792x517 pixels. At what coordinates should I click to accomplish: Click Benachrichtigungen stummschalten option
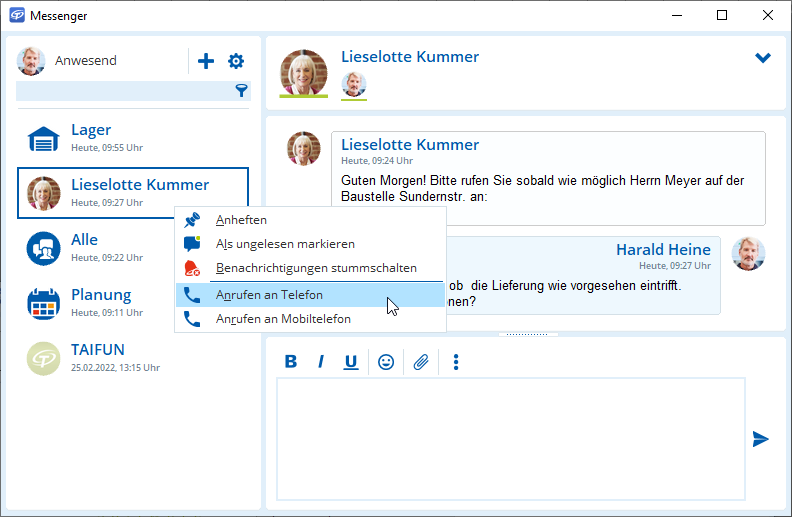(x=316, y=269)
